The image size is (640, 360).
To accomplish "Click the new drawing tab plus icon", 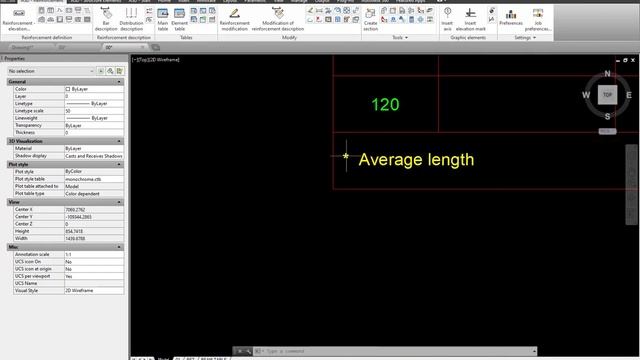I will (x=156, y=47).
